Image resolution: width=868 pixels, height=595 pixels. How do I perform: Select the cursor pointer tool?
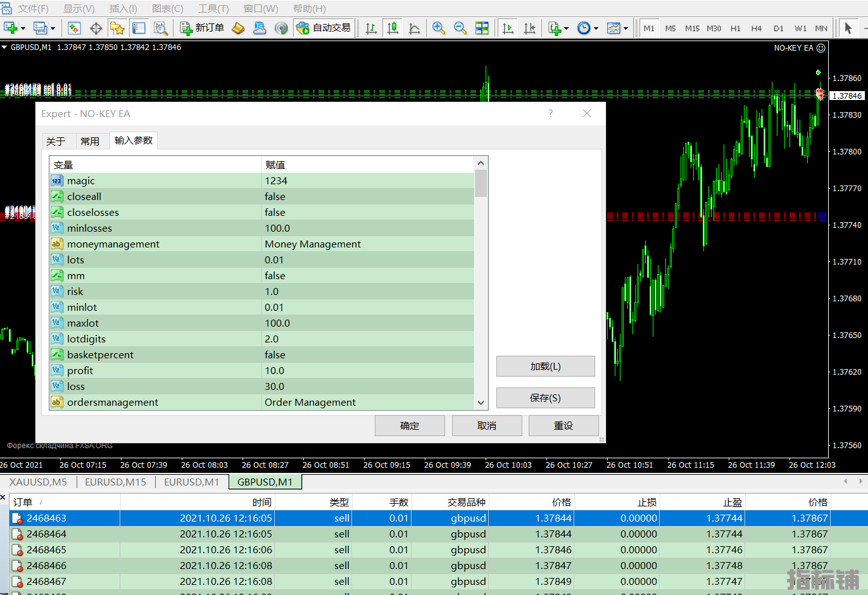[x=848, y=28]
